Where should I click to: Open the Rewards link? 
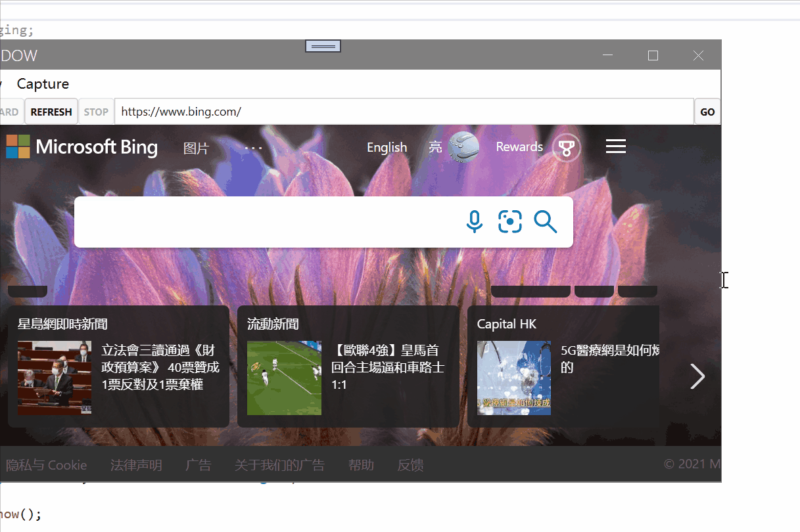point(519,147)
